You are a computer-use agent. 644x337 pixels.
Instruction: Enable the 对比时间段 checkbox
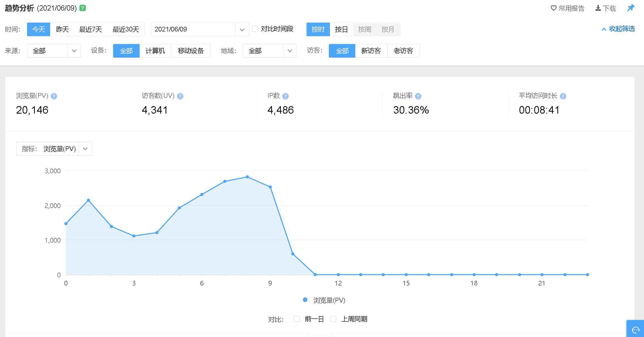click(x=255, y=29)
